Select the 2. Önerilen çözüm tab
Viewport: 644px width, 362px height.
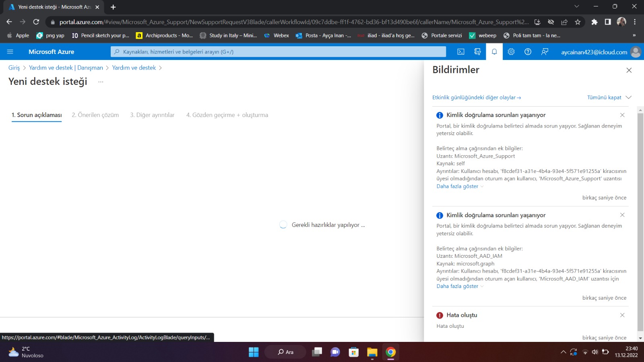click(95, 115)
